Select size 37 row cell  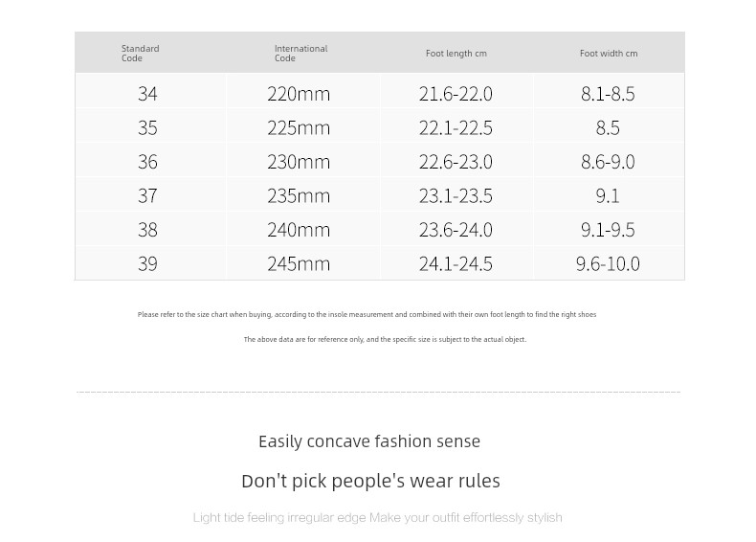click(147, 196)
